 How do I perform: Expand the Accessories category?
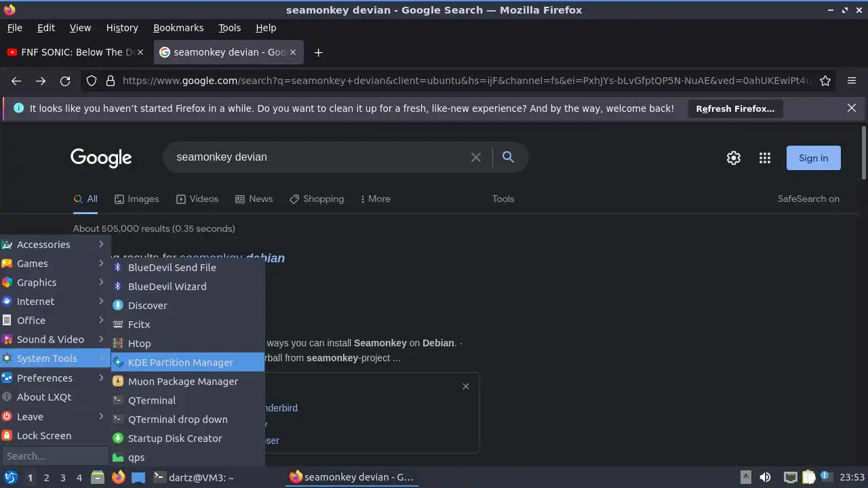click(54, 245)
